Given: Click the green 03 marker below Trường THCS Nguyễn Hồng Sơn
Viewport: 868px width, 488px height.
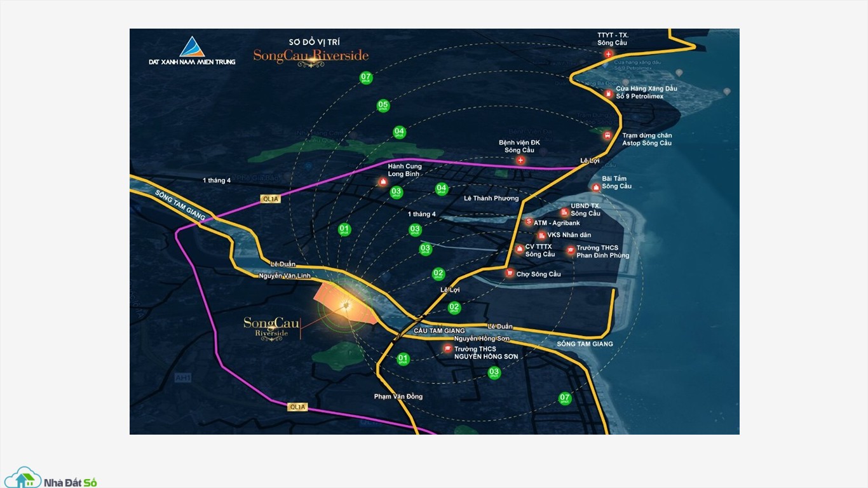Looking at the screenshot, I should coord(494,373).
